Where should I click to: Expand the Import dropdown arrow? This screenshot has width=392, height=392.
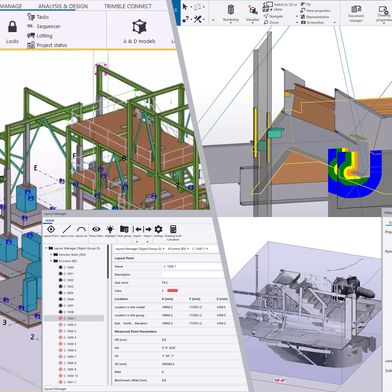point(137,241)
